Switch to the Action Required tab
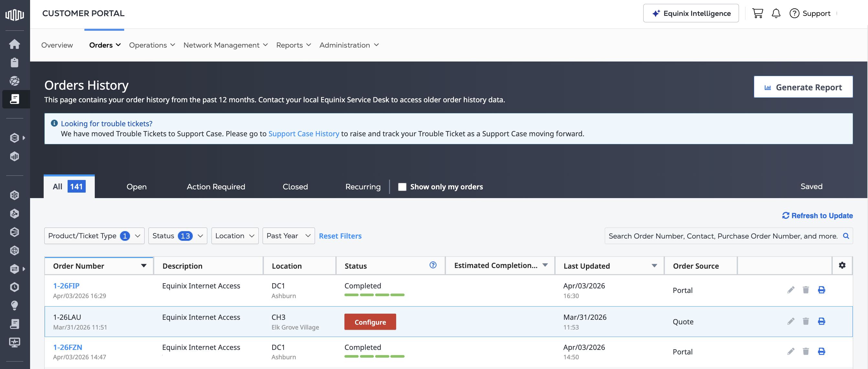868x369 pixels. point(216,186)
